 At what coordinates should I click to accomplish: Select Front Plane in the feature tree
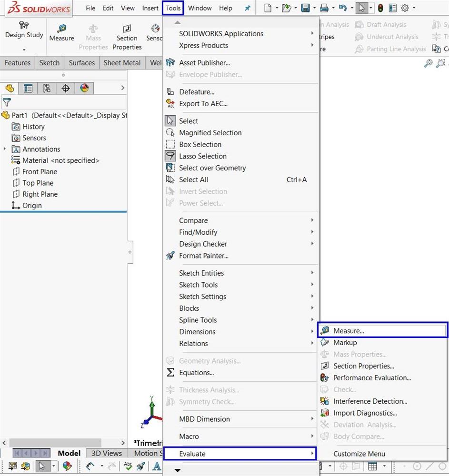[x=40, y=172]
